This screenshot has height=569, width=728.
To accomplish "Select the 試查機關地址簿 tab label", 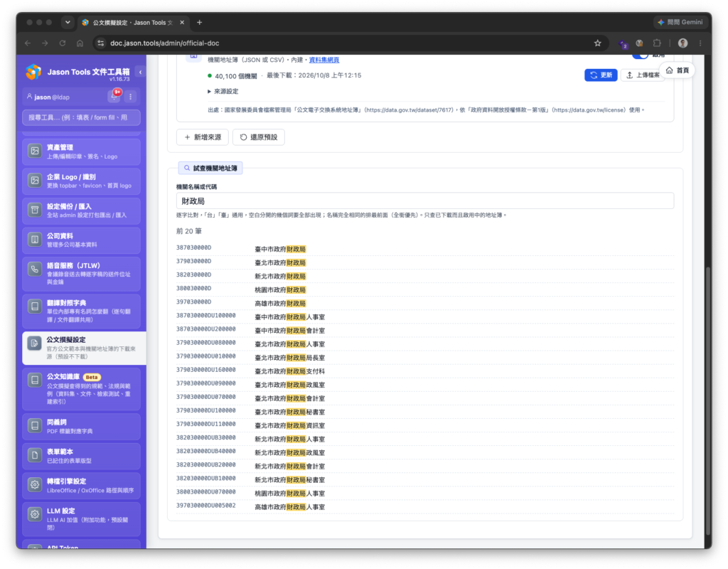I will point(210,168).
